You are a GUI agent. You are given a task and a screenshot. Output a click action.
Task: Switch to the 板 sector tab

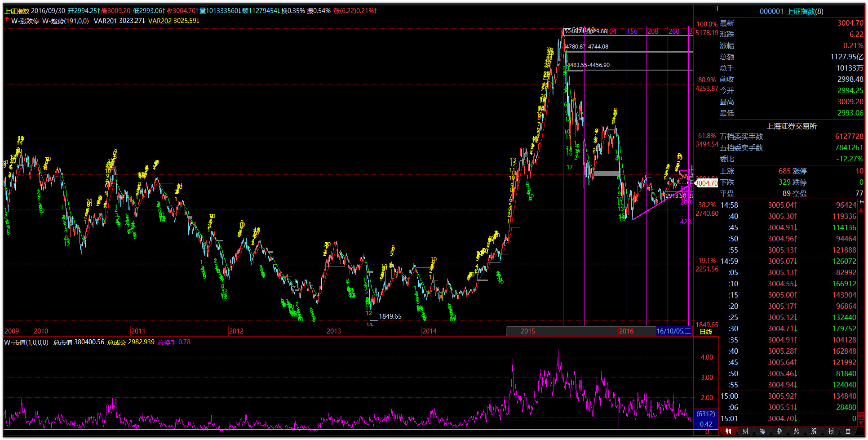click(x=831, y=431)
